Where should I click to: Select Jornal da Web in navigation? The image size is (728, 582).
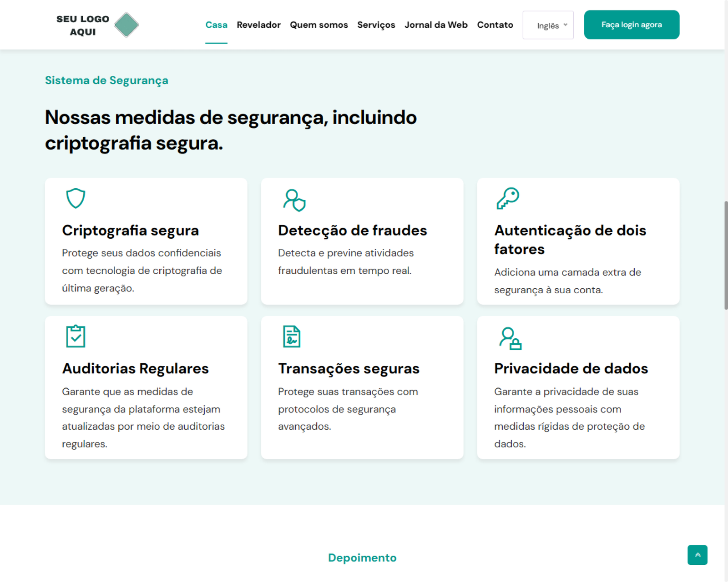click(436, 25)
